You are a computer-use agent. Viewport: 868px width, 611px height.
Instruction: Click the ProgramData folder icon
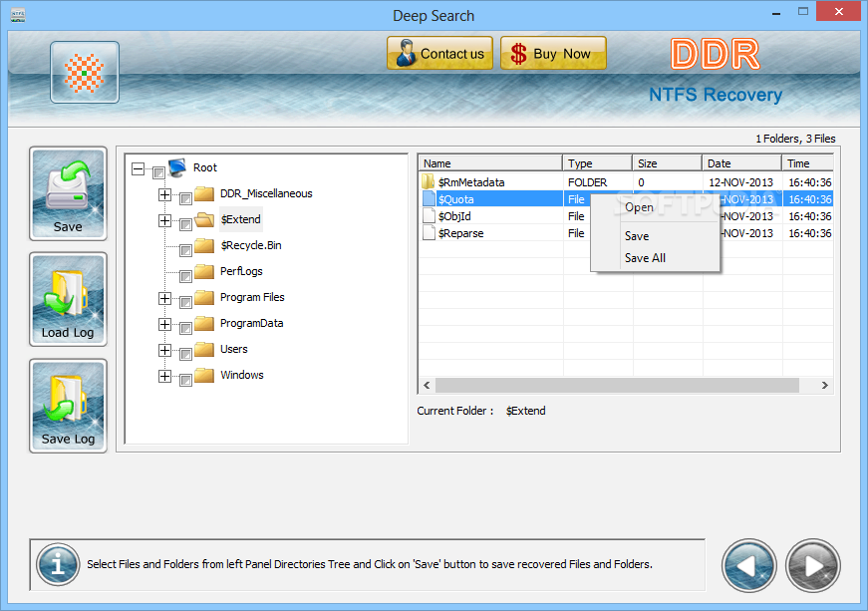point(204,323)
